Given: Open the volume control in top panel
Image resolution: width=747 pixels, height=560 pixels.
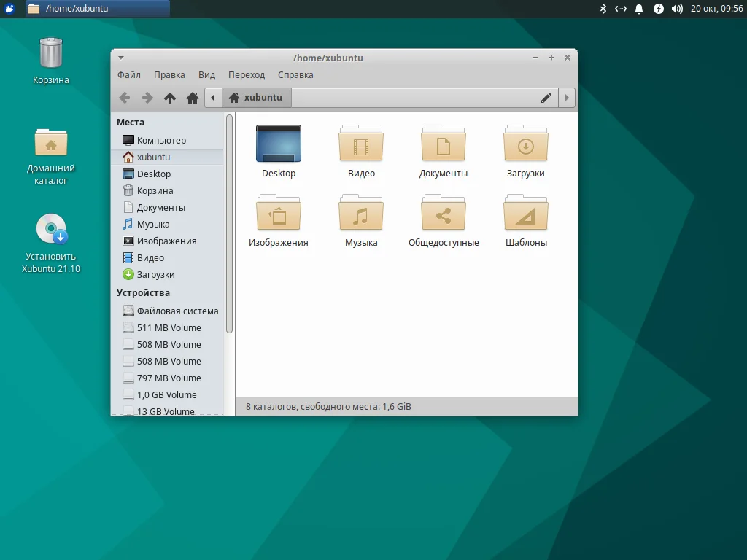Looking at the screenshot, I should coord(677,9).
